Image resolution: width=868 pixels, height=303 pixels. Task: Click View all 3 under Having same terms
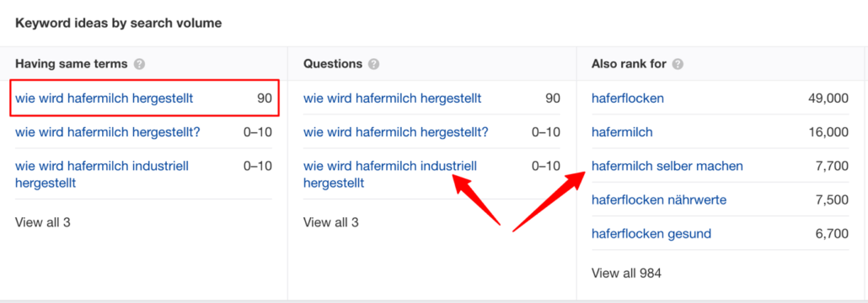[x=43, y=222]
